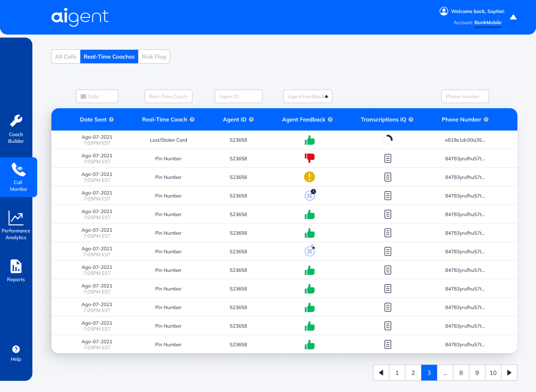Click the red thumbs-down feedback icon

point(310,158)
